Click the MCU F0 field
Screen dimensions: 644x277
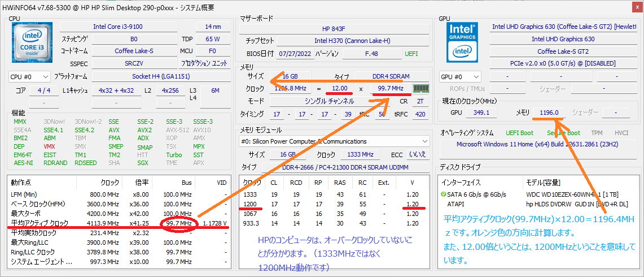pos(213,51)
